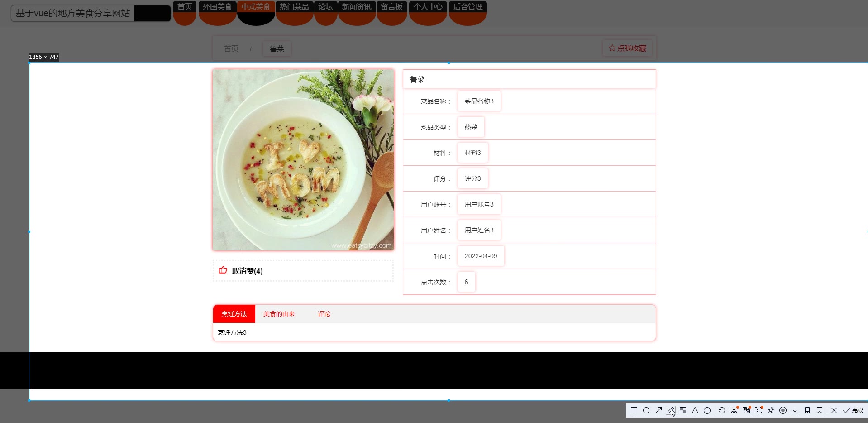Finish the screenshot with 完成
This screenshot has width=868, height=423.
click(853, 410)
